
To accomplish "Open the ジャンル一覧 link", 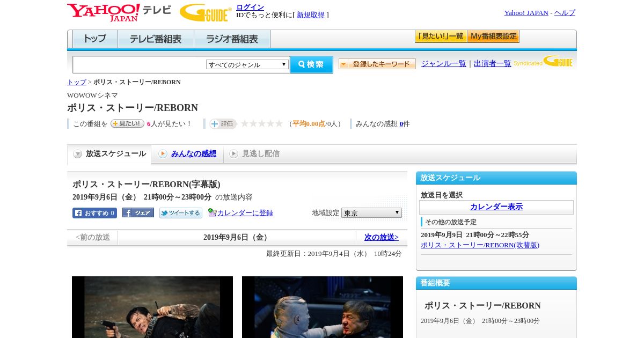I will 444,64.
